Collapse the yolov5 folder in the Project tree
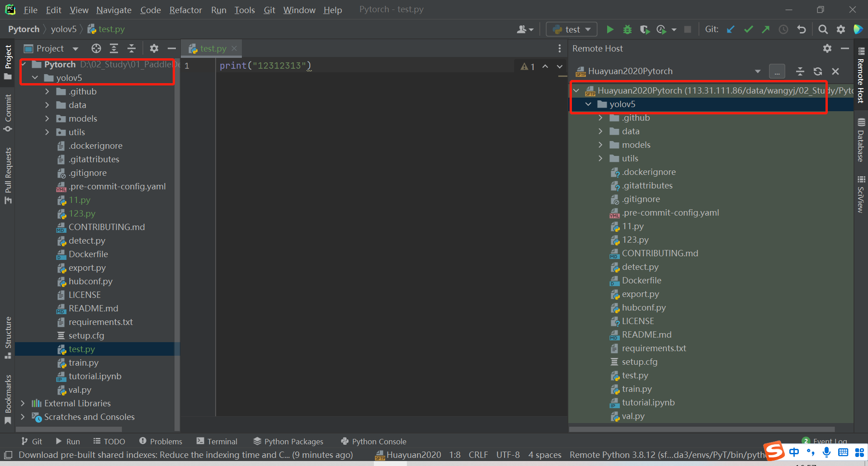Viewport: 868px width, 466px height. click(35, 78)
